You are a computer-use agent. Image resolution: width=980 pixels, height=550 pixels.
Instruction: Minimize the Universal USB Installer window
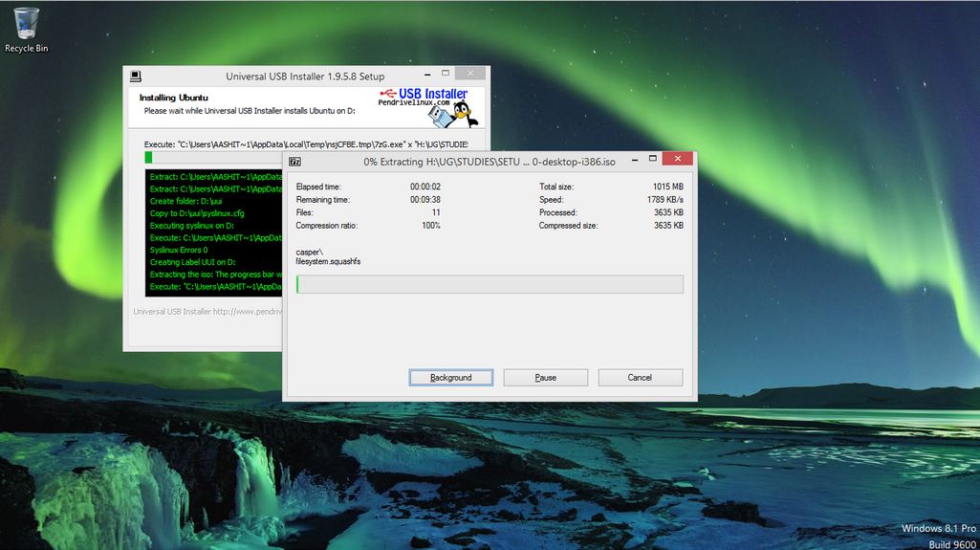pos(427,75)
